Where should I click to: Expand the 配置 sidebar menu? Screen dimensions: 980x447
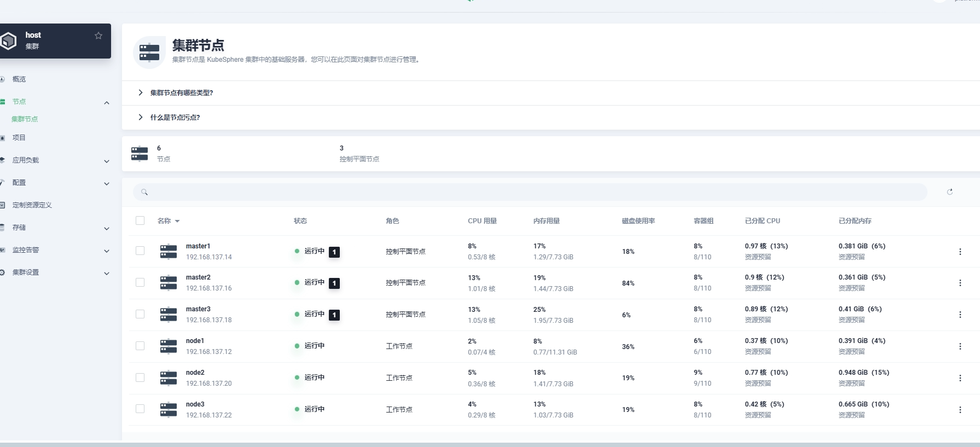[107, 184]
